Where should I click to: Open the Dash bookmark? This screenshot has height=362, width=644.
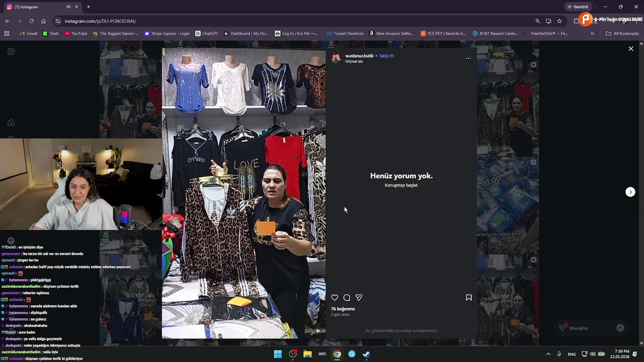(51, 34)
